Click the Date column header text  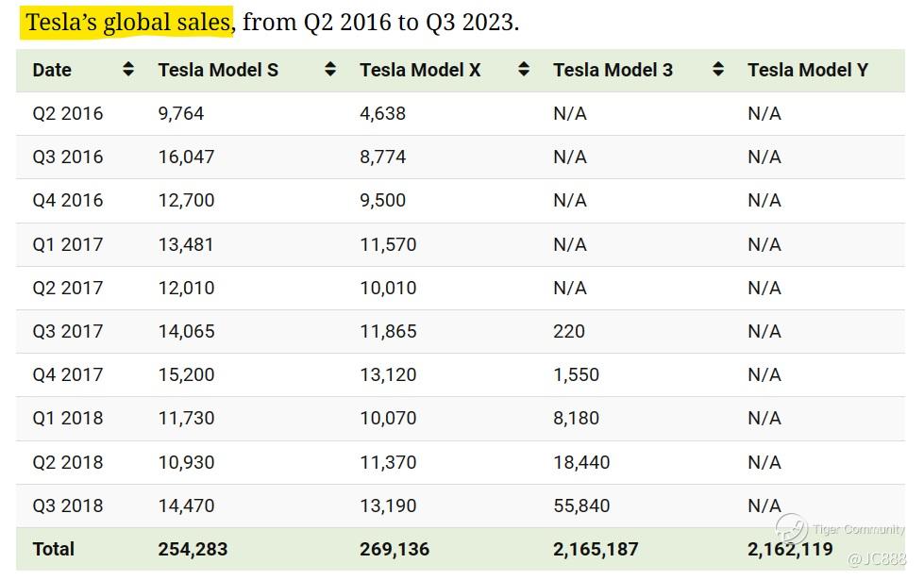pos(52,70)
